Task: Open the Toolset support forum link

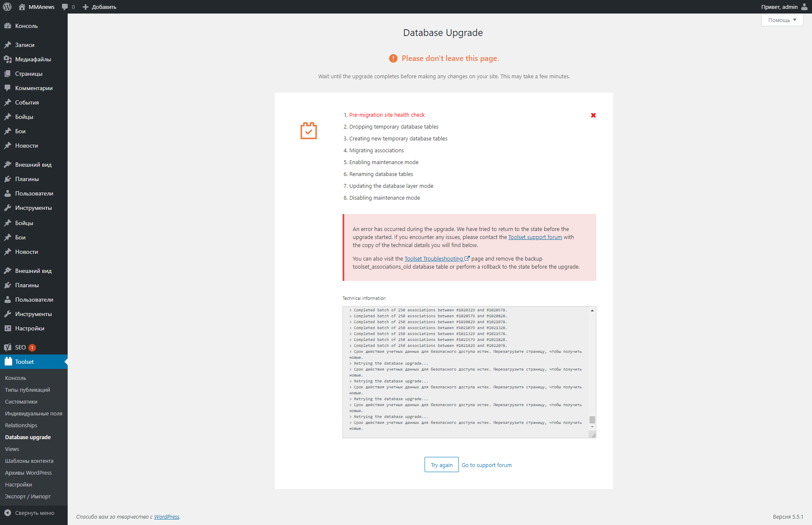Action: pyautogui.click(x=535, y=237)
